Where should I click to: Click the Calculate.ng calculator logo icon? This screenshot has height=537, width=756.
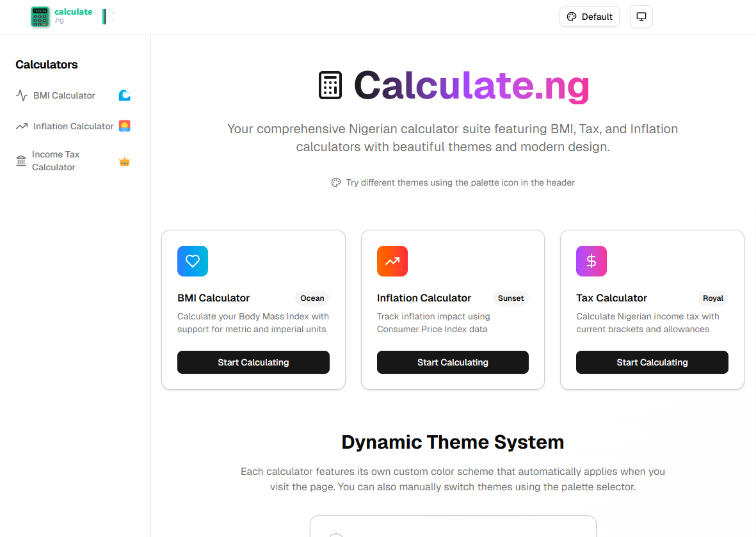pos(40,17)
